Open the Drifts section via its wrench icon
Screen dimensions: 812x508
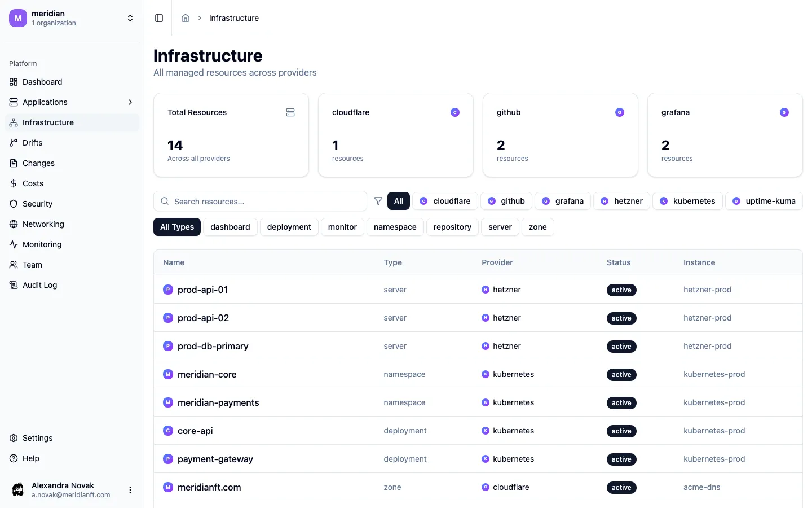coord(12,143)
